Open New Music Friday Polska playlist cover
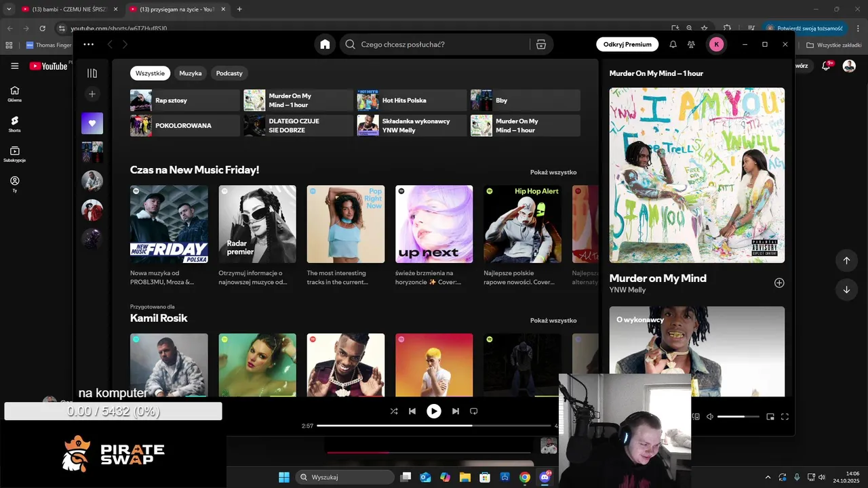The image size is (868, 488). (x=169, y=224)
